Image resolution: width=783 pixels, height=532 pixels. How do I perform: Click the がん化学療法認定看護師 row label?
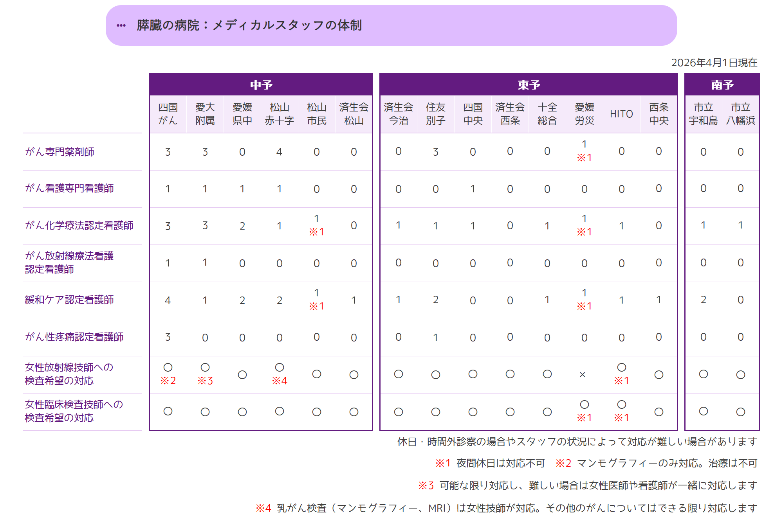(x=79, y=226)
